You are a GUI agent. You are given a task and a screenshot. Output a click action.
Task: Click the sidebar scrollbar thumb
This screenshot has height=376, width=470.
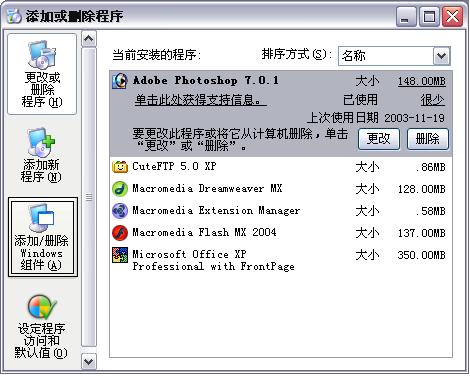pos(89,197)
